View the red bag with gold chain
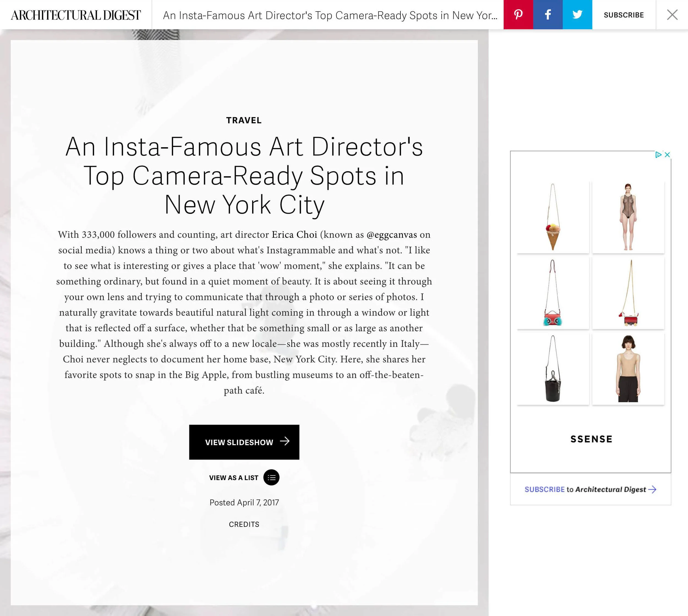This screenshot has height=616, width=688. pyautogui.click(x=628, y=293)
